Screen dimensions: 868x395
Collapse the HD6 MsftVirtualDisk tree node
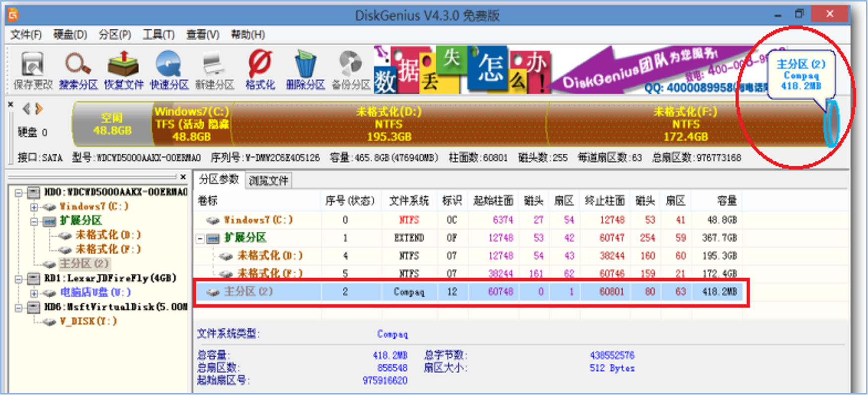[x=19, y=308]
